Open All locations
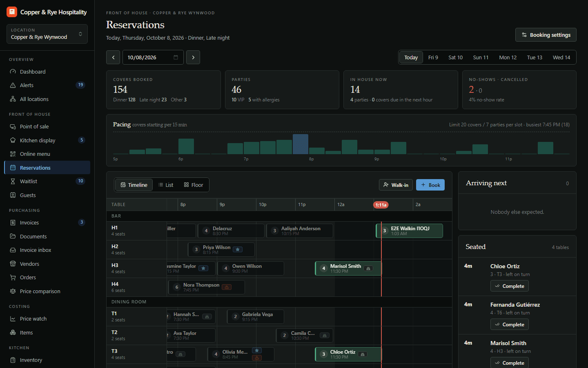This screenshot has height=368, width=588. (47, 99)
